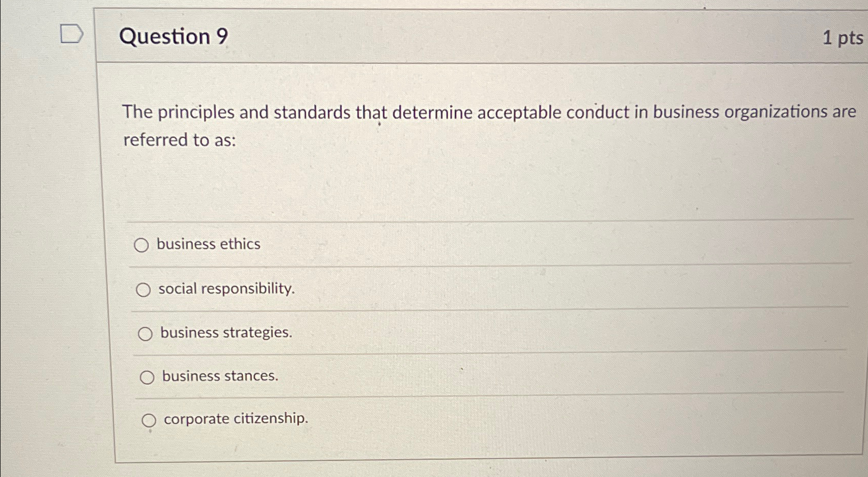Click the 'business strategies.' answer label
This screenshot has height=477, width=868.
tap(225, 333)
